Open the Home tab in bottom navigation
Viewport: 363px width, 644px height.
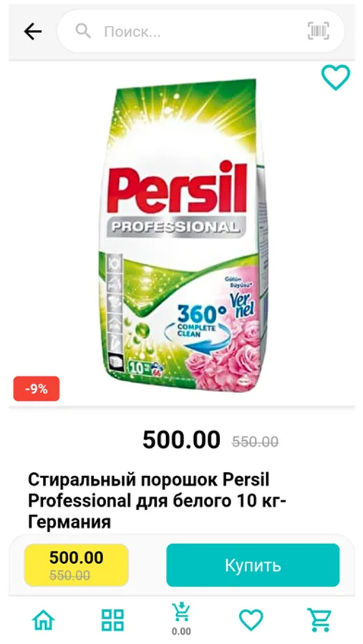coord(44,620)
